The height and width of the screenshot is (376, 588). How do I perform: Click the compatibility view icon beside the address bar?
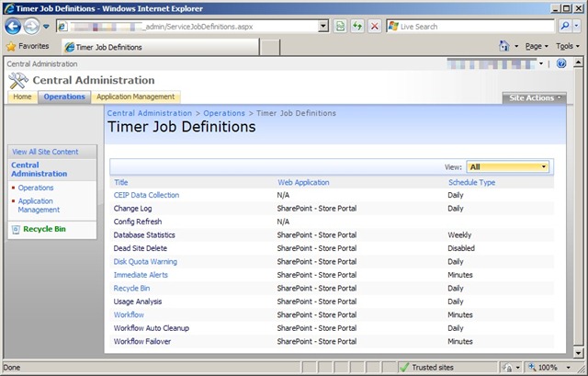point(340,27)
